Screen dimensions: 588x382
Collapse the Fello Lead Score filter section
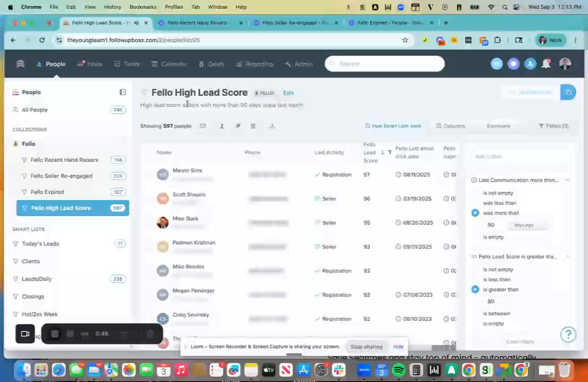(x=568, y=256)
